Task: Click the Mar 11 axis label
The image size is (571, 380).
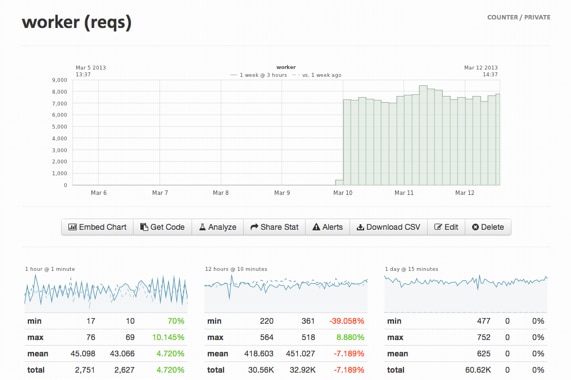Action: pos(404,193)
